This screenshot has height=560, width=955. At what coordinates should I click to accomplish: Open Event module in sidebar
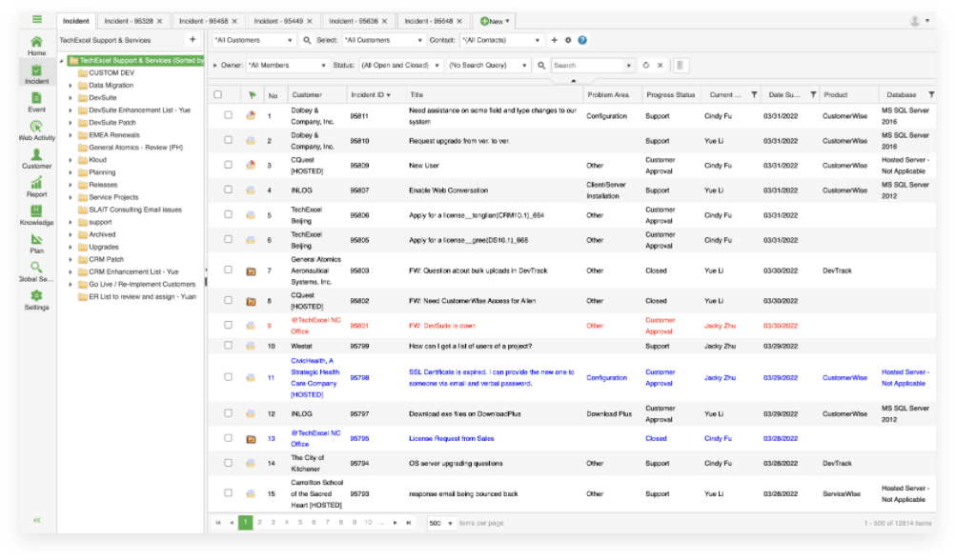pyautogui.click(x=36, y=102)
